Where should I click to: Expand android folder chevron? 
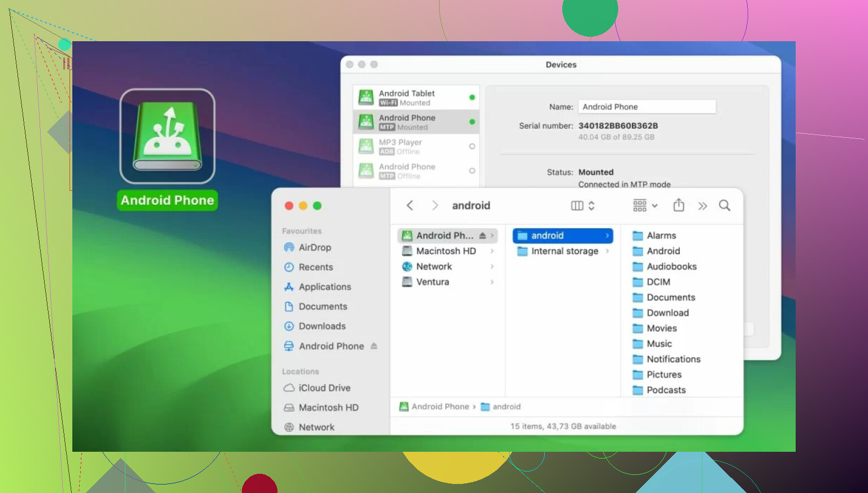click(607, 235)
